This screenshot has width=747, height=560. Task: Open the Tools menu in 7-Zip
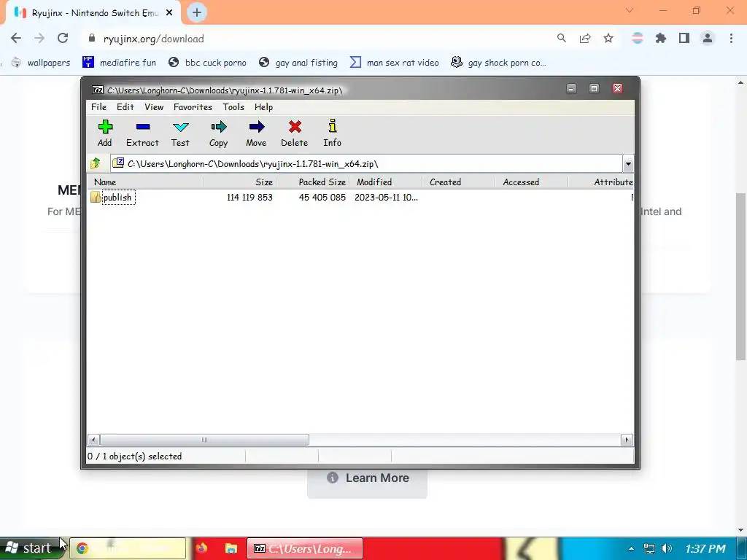click(x=233, y=107)
